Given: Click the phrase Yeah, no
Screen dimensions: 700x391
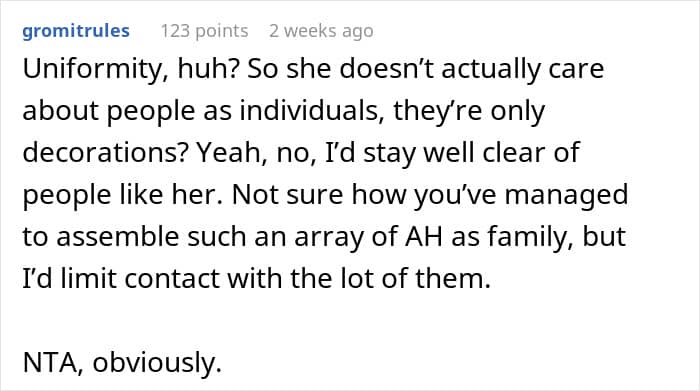Looking at the screenshot, I should [256, 152].
